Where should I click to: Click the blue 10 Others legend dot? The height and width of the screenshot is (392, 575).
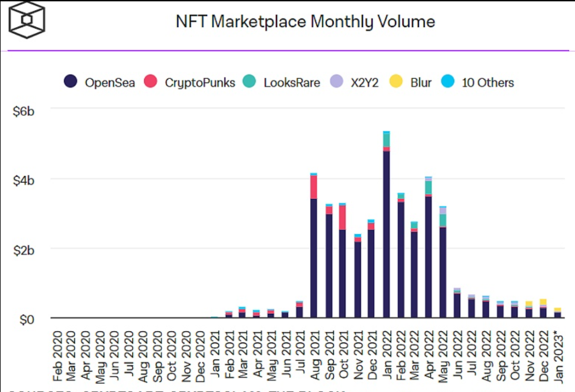tap(448, 82)
